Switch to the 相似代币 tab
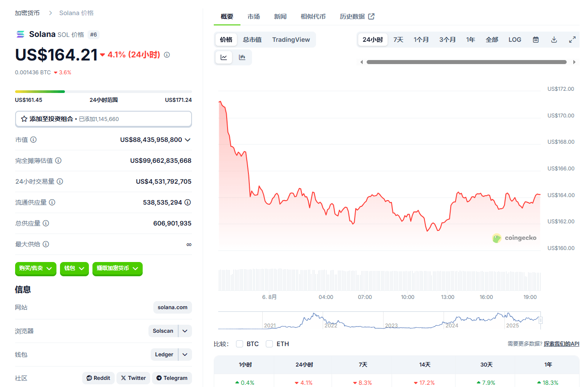 click(x=313, y=16)
